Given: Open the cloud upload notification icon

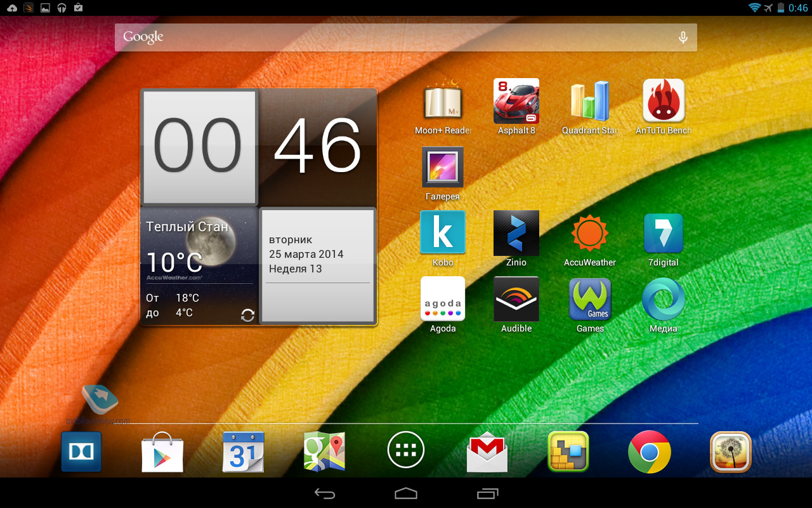Looking at the screenshot, I should point(12,8).
